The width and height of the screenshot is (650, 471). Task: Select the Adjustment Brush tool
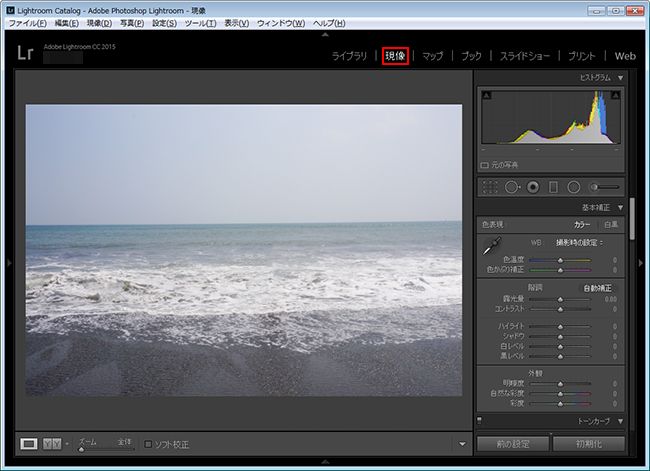[604, 187]
